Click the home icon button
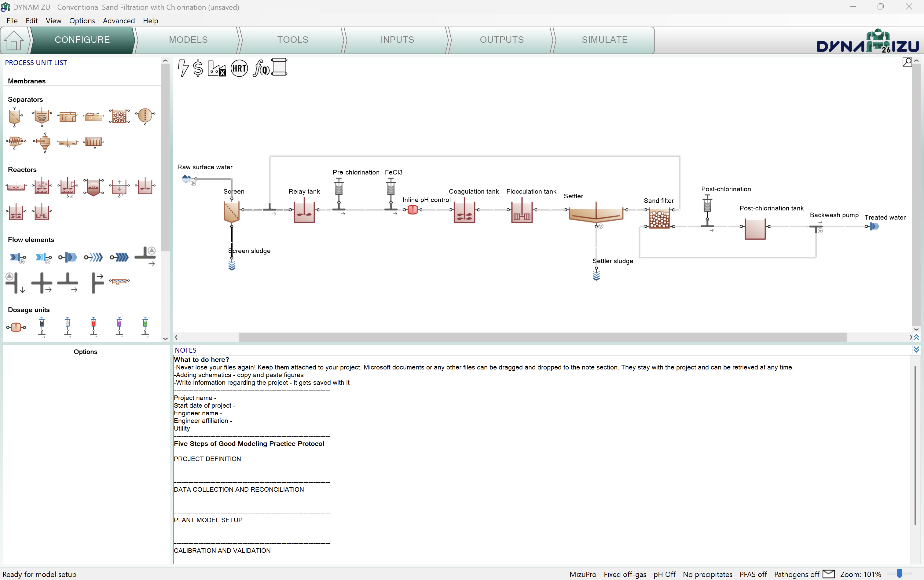The image size is (924, 580). [x=14, y=40]
